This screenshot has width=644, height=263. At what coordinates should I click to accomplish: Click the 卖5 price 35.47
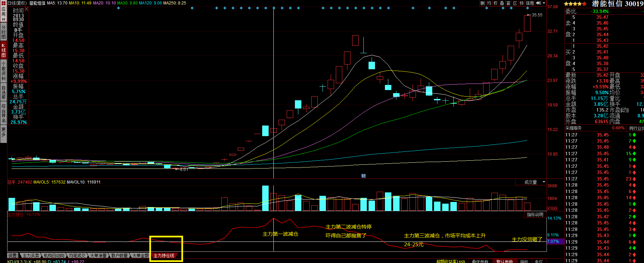[x=602, y=17]
